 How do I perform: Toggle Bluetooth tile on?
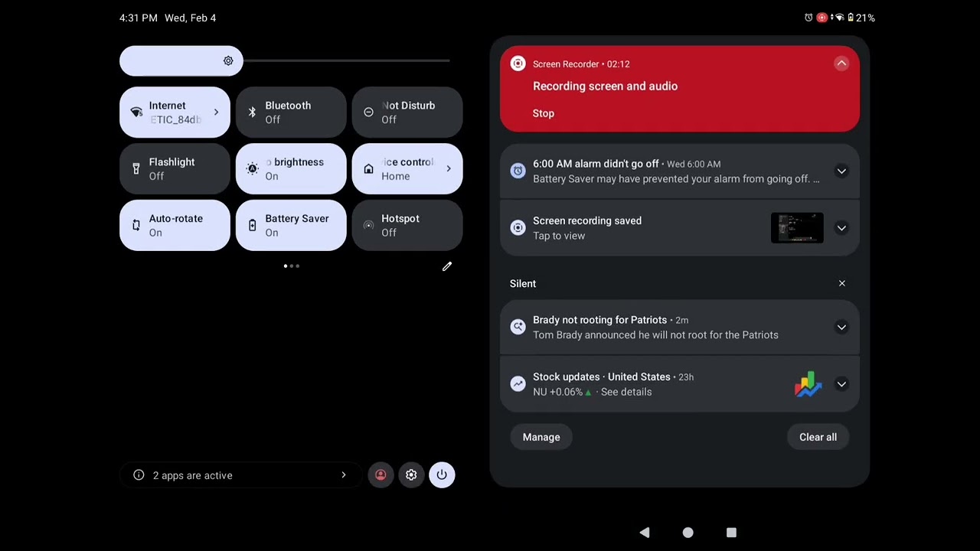[291, 112]
